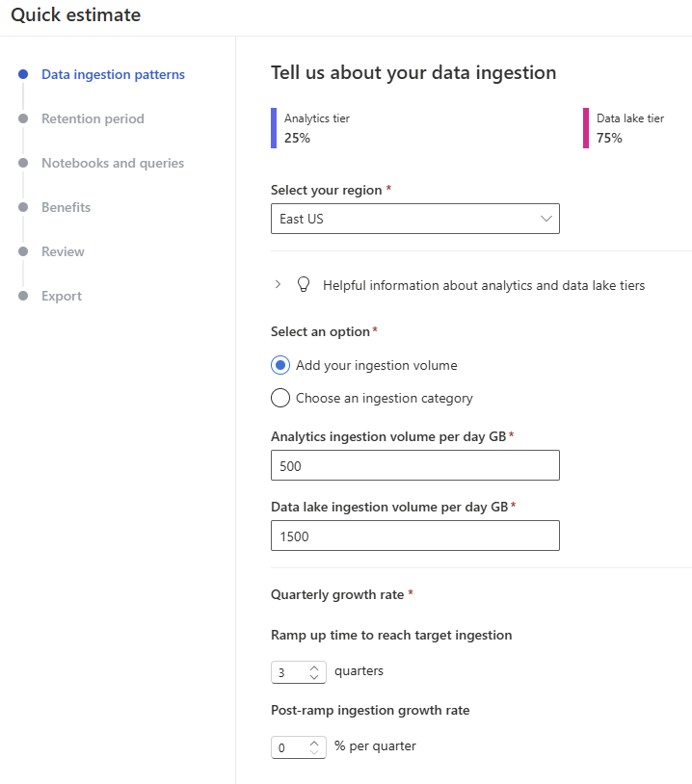692x784 pixels.
Task: Decrease ramp up time quarters
Action: pos(314,677)
